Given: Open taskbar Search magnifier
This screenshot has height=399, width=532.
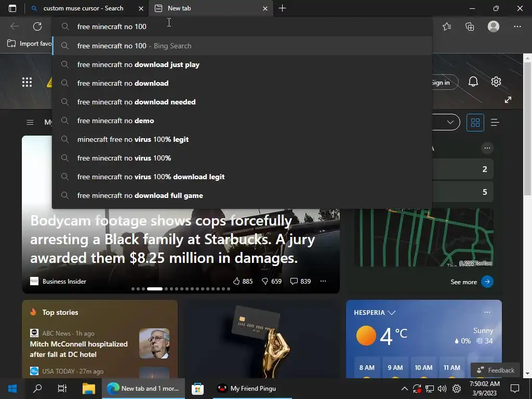Looking at the screenshot, I should point(37,389).
